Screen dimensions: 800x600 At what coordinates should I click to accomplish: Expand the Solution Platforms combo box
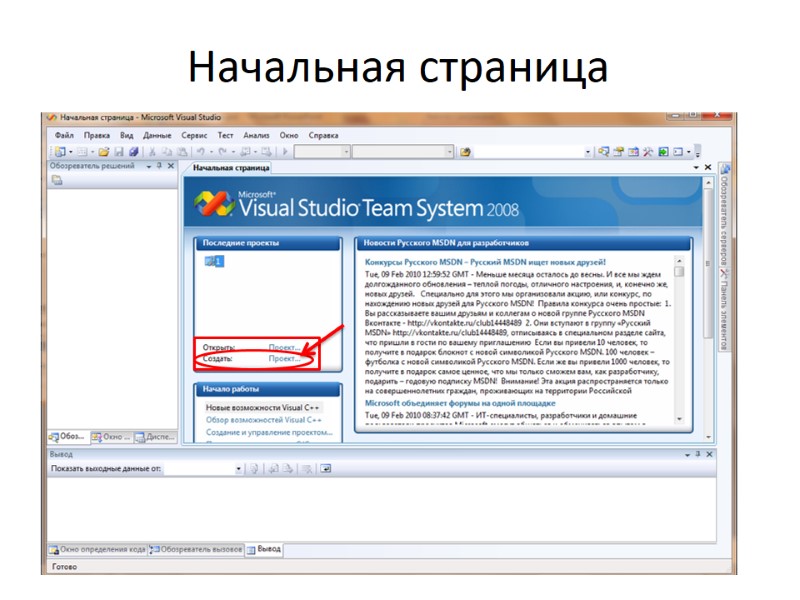pyautogui.click(x=449, y=152)
